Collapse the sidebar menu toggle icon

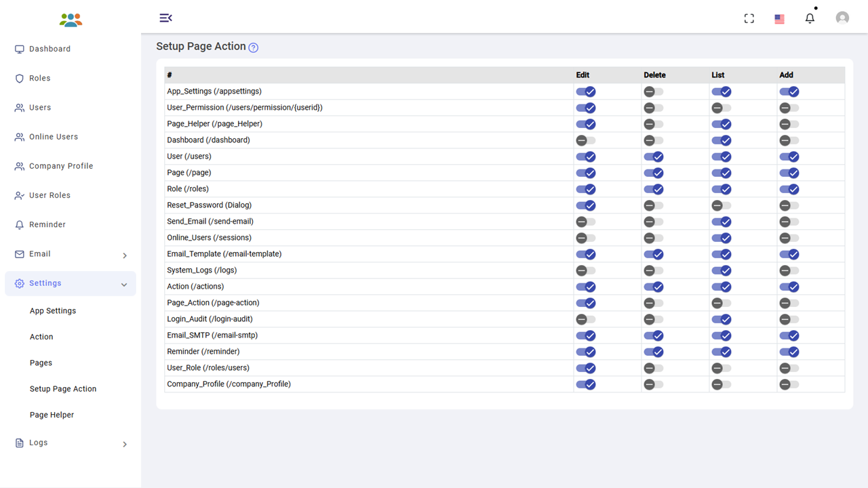[165, 18]
